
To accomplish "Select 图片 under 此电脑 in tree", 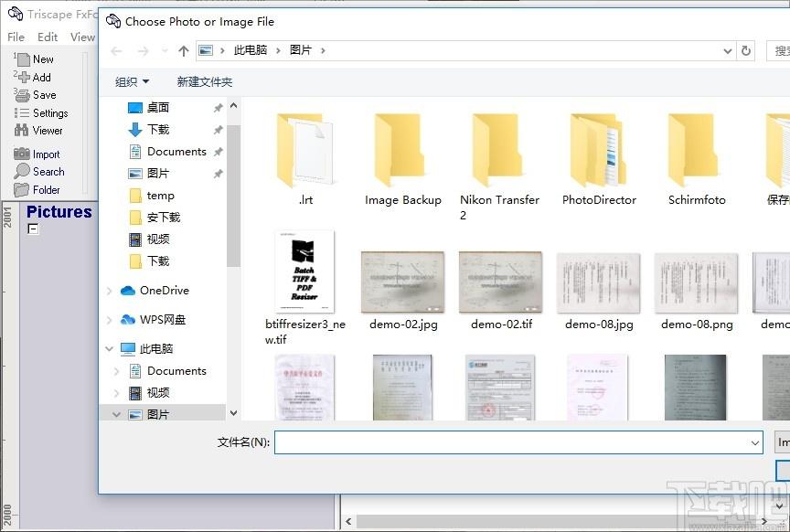I will [x=157, y=415].
